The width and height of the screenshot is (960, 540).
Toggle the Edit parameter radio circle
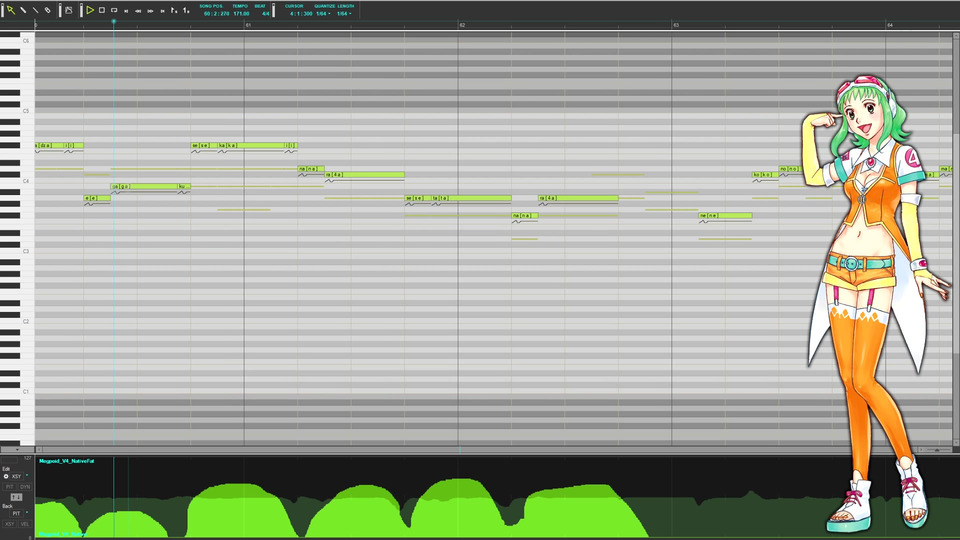[6, 476]
